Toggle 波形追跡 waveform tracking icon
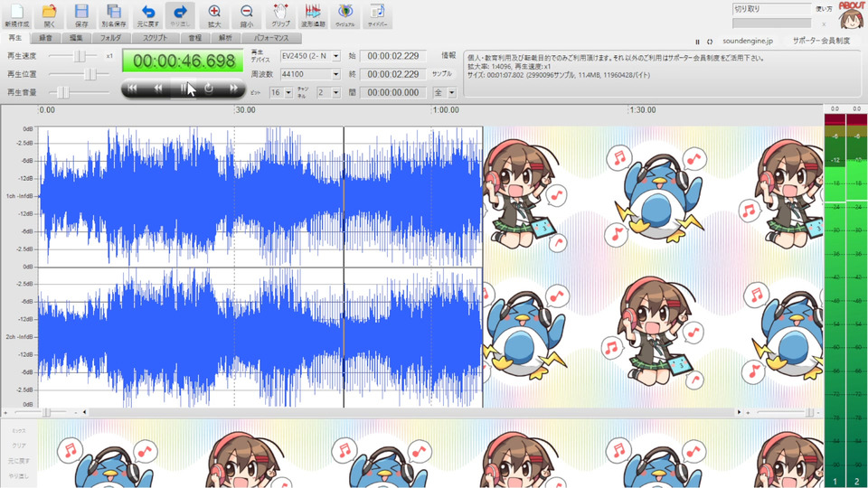Screen dimensions: 868x488 pos(313,15)
